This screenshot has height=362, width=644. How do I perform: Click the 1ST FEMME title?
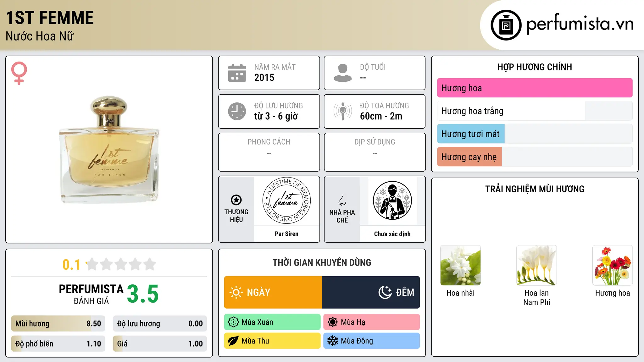click(50, 18)
